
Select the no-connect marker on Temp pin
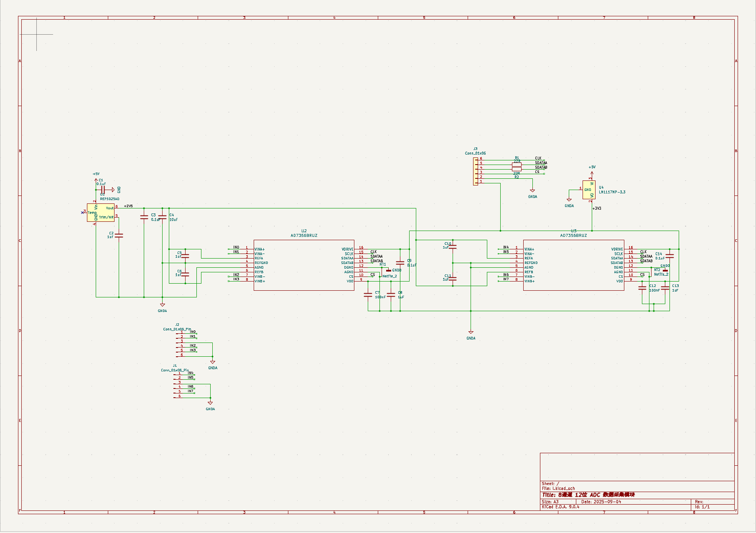82,213
